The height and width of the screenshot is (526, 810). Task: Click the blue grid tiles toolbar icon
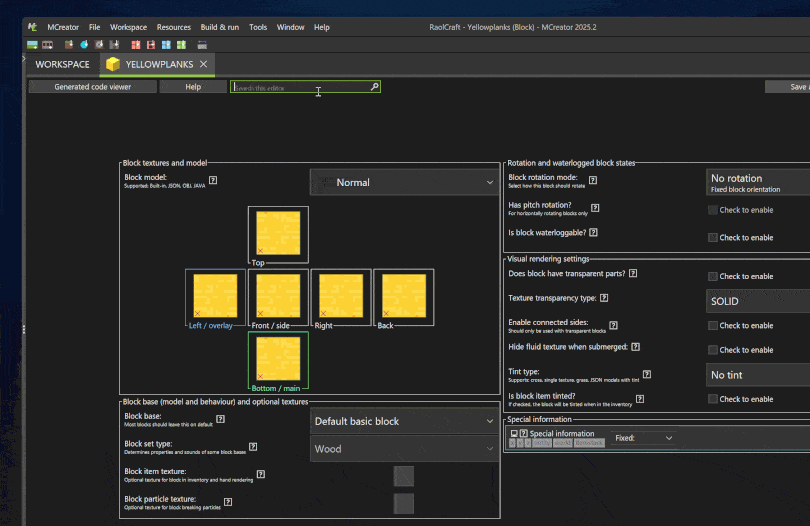tap(166, 45)
